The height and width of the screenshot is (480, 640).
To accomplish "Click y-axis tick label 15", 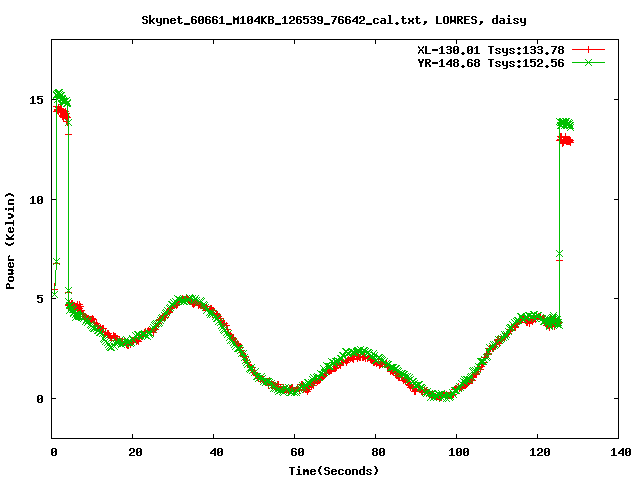I will pos(36,100).
